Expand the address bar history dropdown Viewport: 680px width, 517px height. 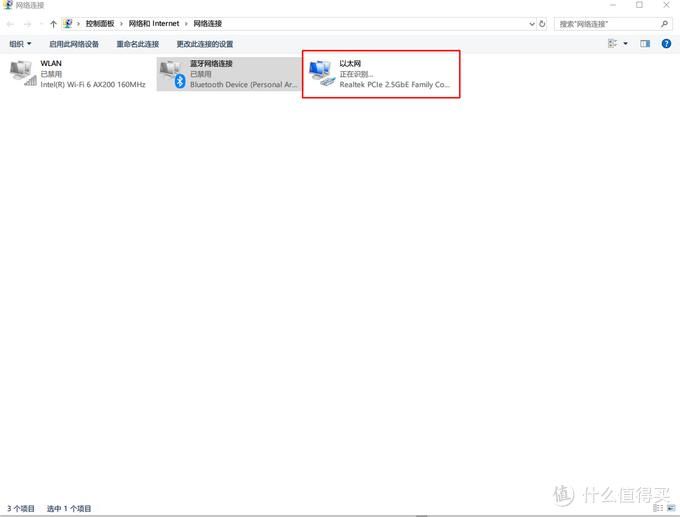(x=532, y=24)
